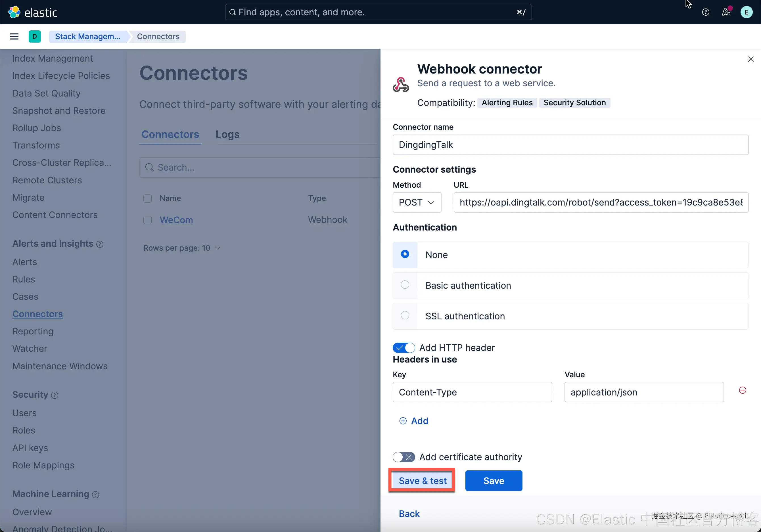Switch to the Logs tab
The height and width of the screenshot is (532, 761).
pos(227,135)
